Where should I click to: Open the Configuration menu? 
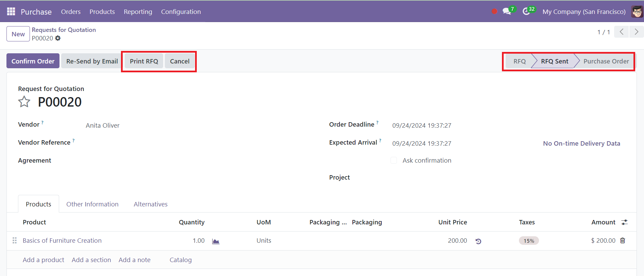(181, 12)
